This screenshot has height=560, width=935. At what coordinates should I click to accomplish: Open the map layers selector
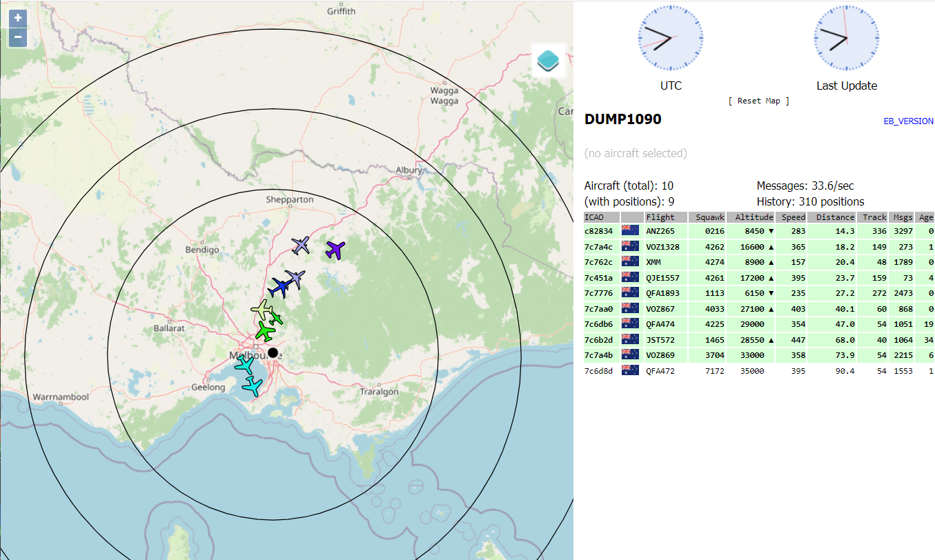tap(548, 60)
